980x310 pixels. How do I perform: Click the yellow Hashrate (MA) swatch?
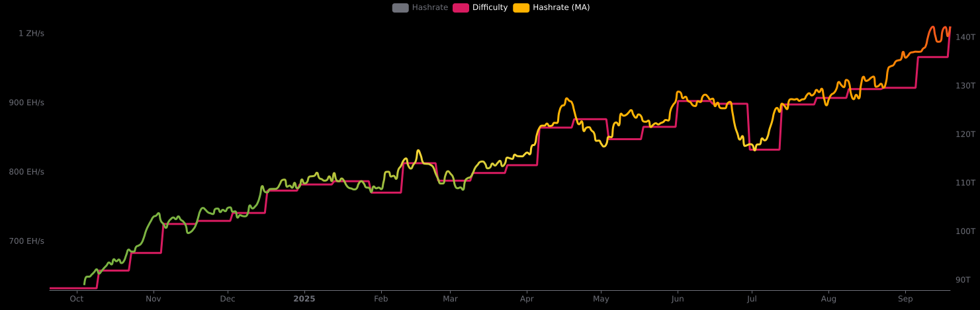tap(521, 8)
